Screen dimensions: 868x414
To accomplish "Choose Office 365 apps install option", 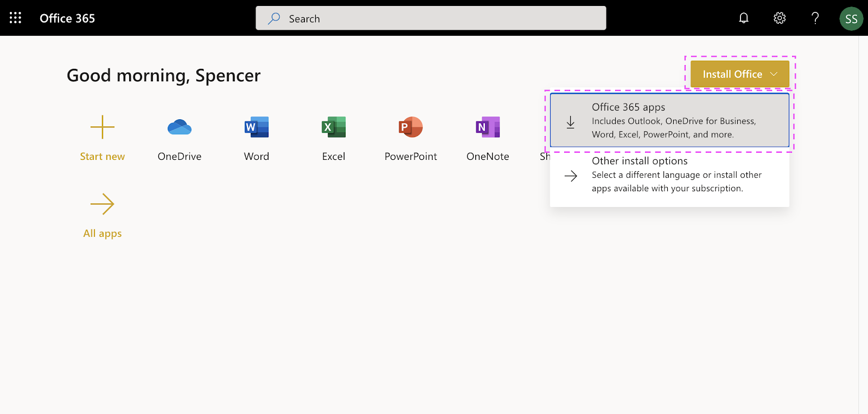I will [669, 120].
